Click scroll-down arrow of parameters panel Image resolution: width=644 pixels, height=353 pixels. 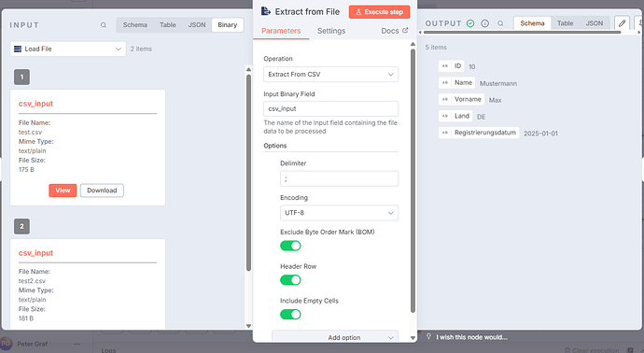(413, 338)
